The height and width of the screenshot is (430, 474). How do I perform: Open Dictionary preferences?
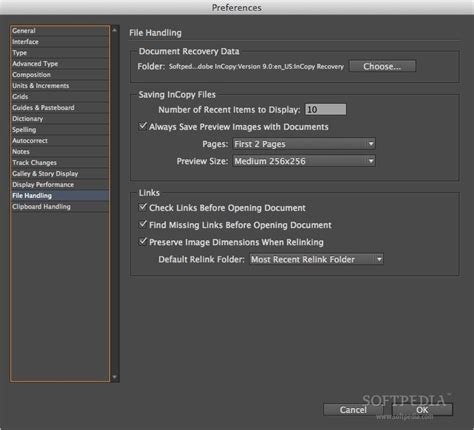[x=60, y=119]
